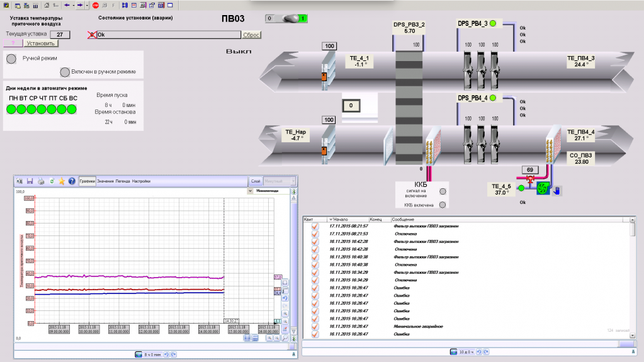Toggle the ВС weekday indicator
644x362 pixels.
[72, 110]
